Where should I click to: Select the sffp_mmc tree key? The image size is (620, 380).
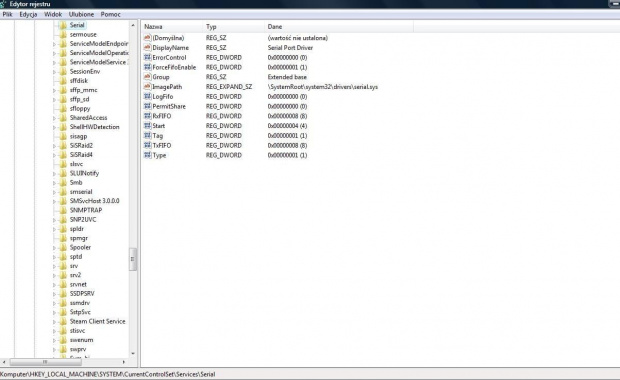click(83, 90)
